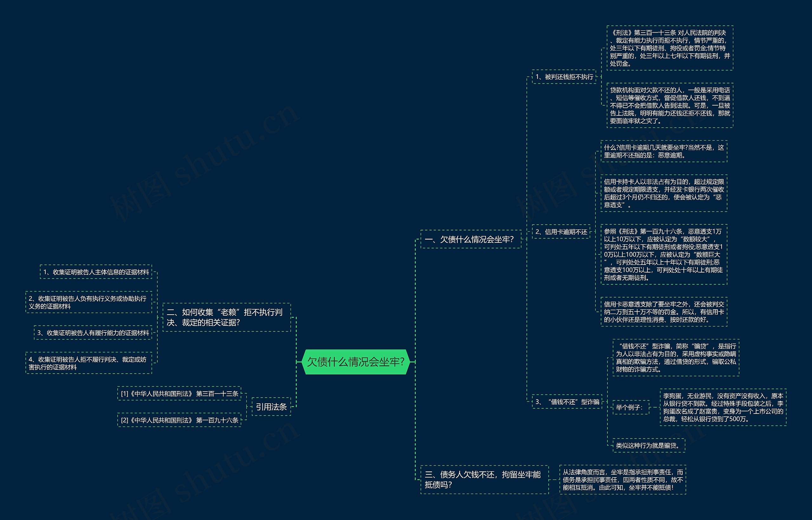The image size is (812, 520).
Task: Select the 二、如何收集“老赖”拒不执行判决 node
Action: click(226, 317)
